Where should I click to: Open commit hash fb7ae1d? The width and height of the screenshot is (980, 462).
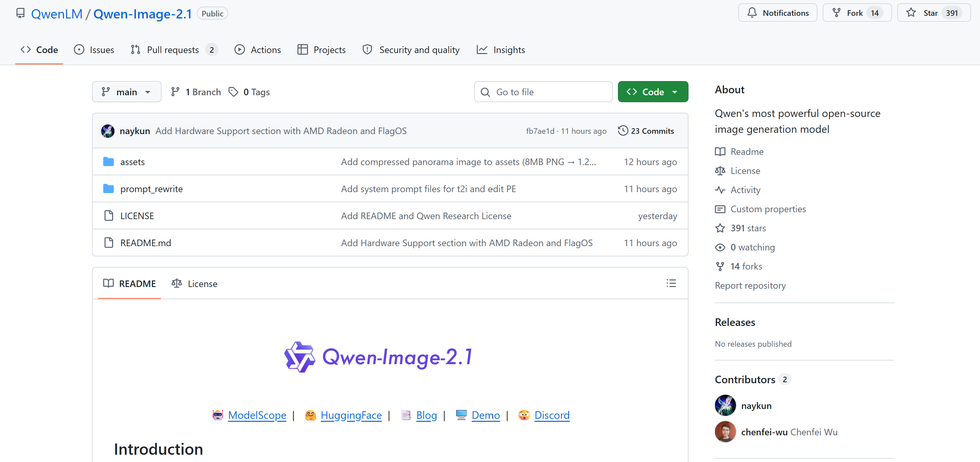pyautogui.click(x=540, y=131)
